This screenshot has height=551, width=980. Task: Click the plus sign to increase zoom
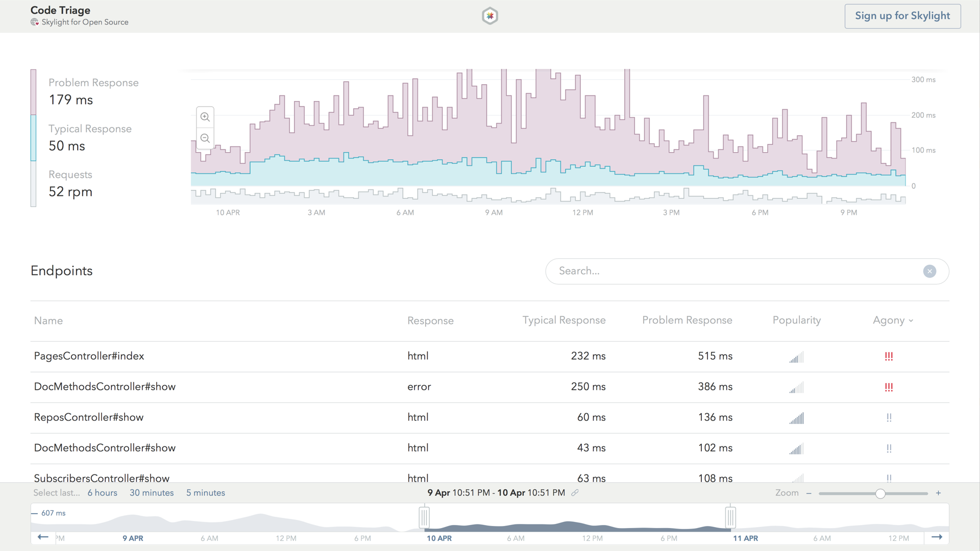pos(938,493)
